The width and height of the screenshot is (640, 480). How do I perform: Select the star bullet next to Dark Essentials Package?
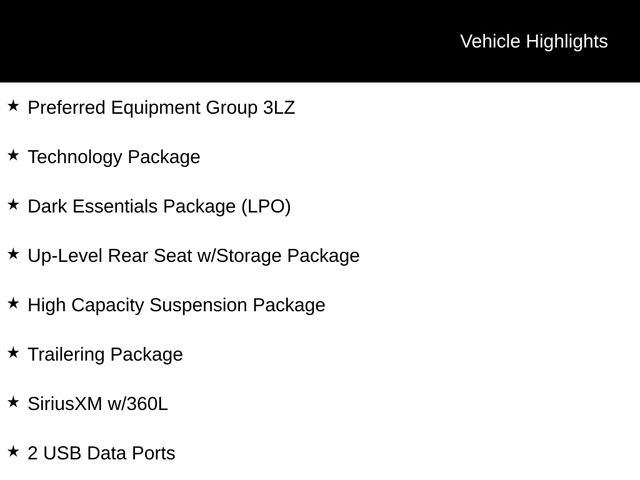13,204
